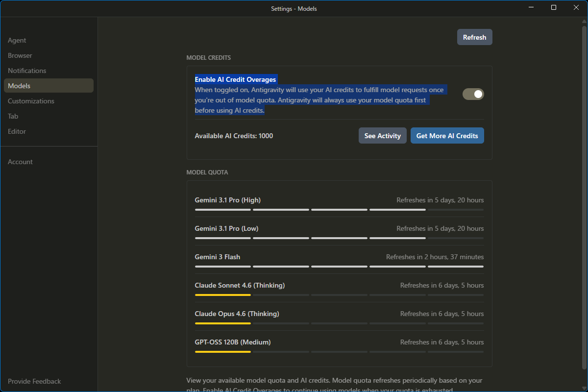Click Claude Sonnet 4.6 (Thinking) quota bar
588x392 pixels.
click(x=339, y=295)
